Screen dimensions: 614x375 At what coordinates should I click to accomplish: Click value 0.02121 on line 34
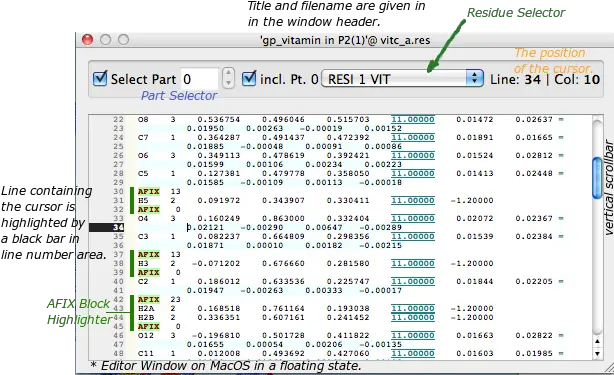click(205, 227)
